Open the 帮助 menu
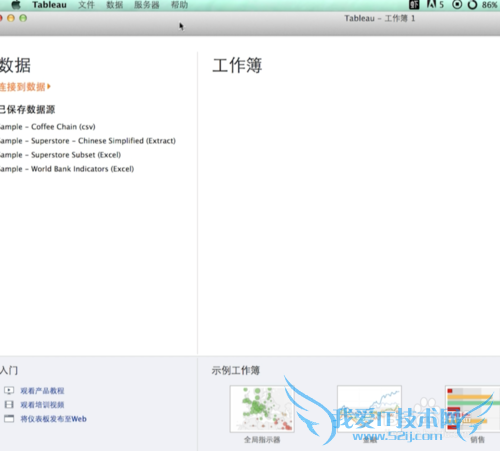The height and width of the screenshot is (451, 500). point(179,5)
